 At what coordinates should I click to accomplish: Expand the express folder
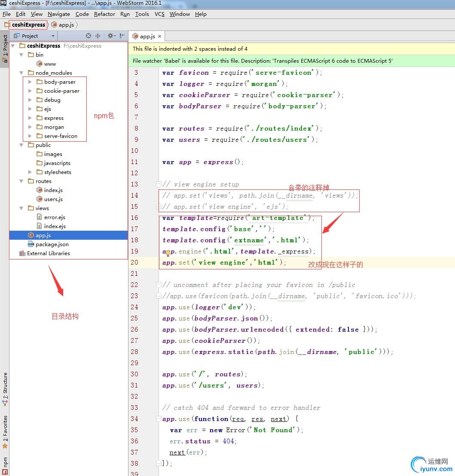(30, 118)
